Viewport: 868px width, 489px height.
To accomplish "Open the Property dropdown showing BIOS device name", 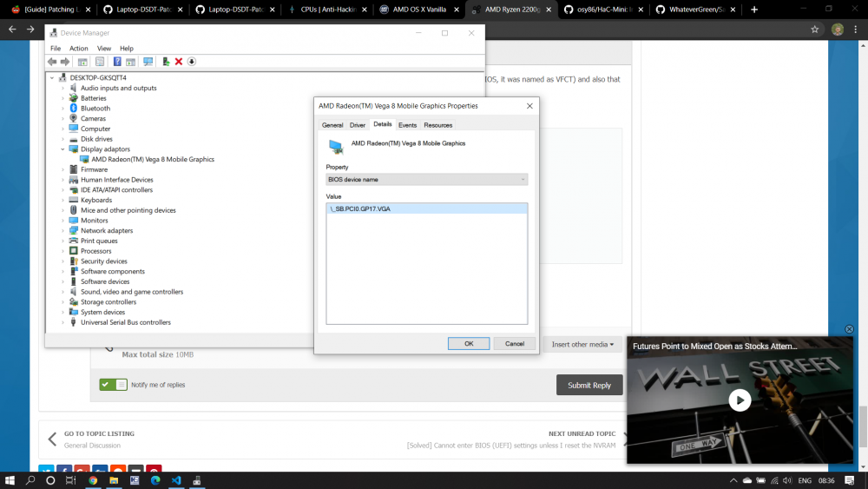I will 427,180.
